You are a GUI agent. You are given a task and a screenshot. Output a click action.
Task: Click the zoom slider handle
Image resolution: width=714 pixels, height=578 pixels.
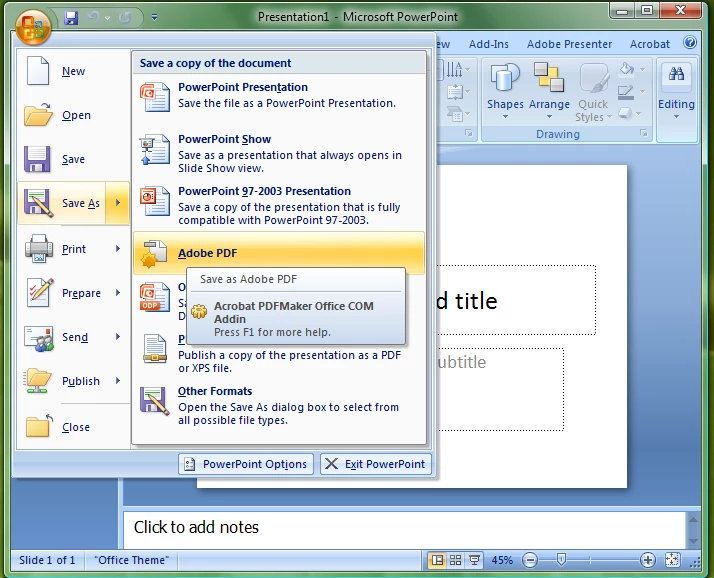pos(561,560)
